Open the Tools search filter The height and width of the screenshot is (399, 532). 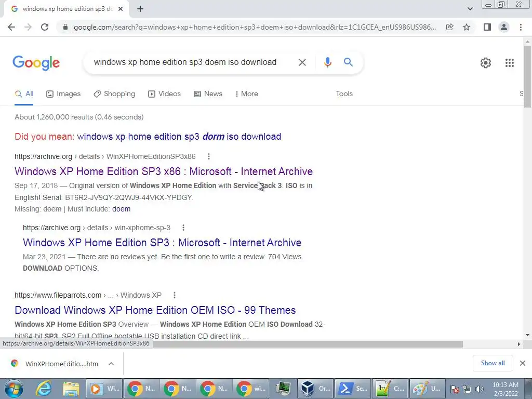click(344, 94)
